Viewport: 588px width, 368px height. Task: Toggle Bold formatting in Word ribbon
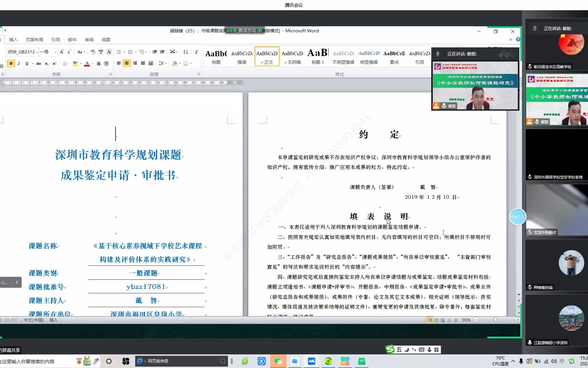click(11, 63)
